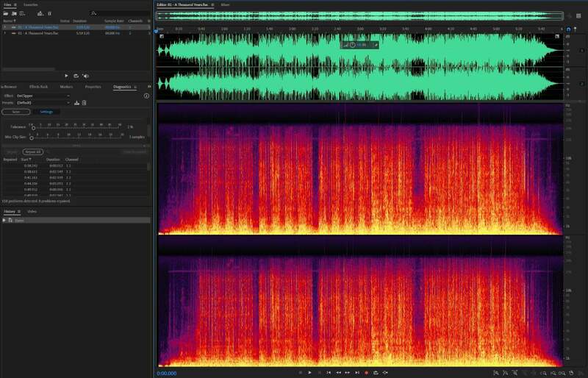Adjust the Tolerance slider handle
Image resolution: width=588 pixels, height=378 pixels.
point(33,128)
